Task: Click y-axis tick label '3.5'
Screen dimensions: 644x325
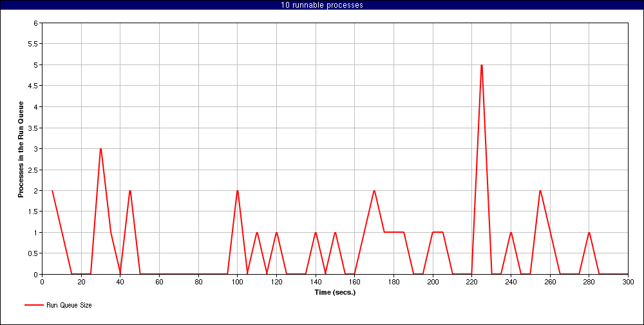Action: click(34, 128)
